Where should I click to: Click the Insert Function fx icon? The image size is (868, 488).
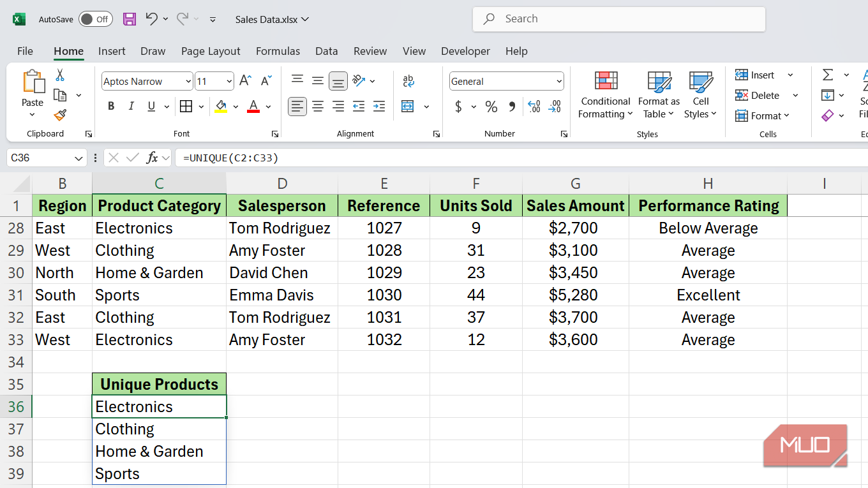[152, 158]
